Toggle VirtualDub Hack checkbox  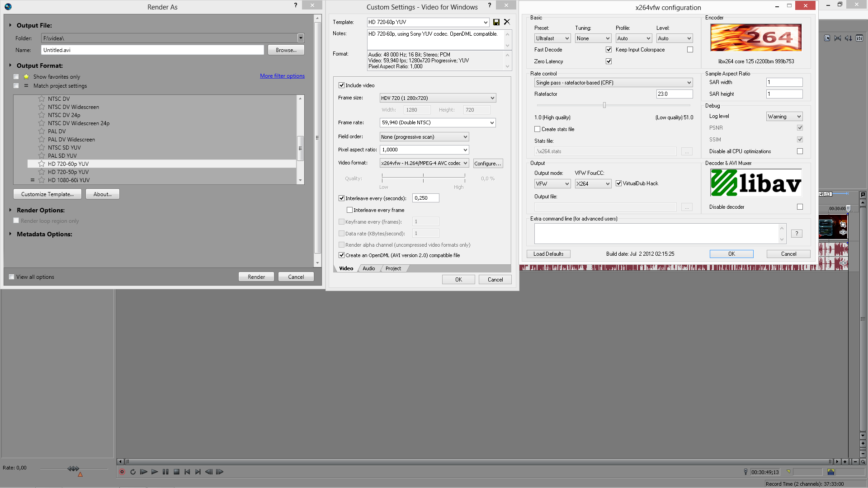click(x=618, y=183)
